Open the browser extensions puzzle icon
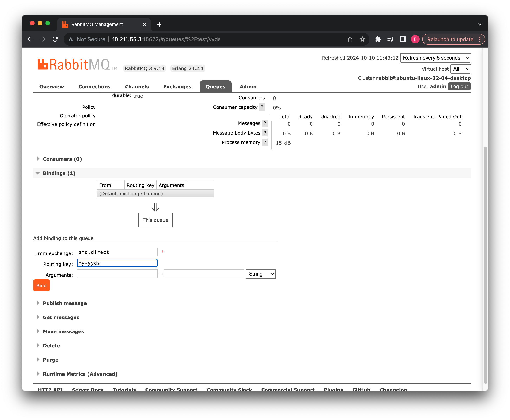510x420 pixels. (378, 39)
